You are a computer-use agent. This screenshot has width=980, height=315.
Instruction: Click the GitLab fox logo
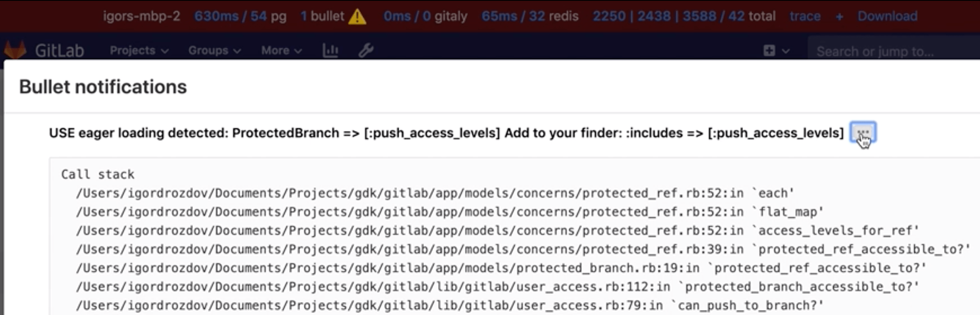coord(15,50)
